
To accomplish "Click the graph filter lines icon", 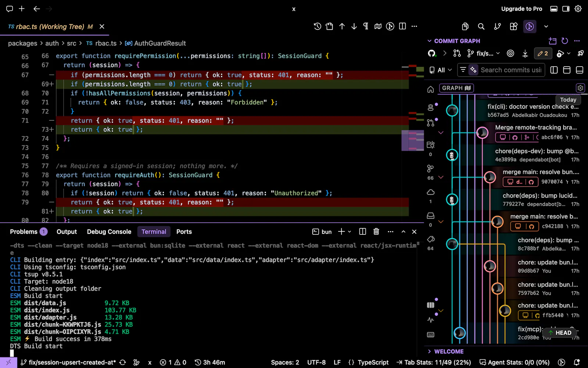I will click(x=463, y=70).
